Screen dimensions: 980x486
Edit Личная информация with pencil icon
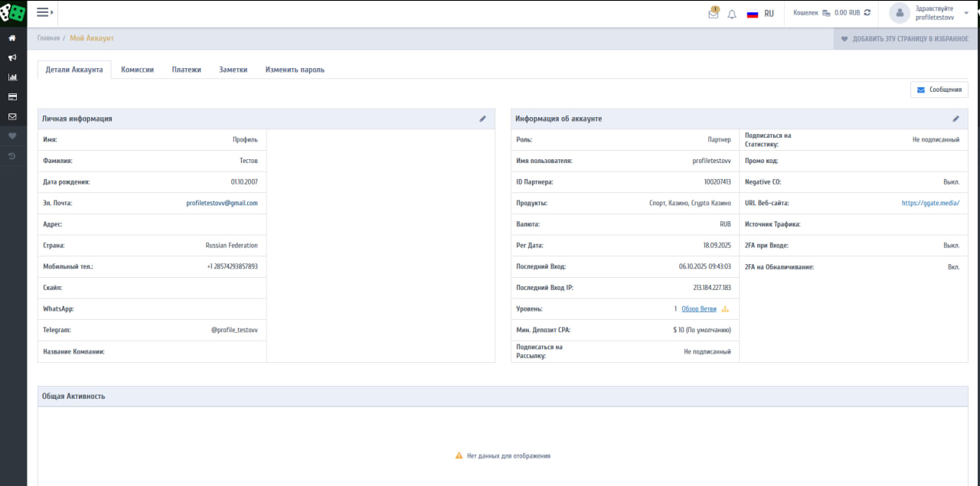(482, 119)
